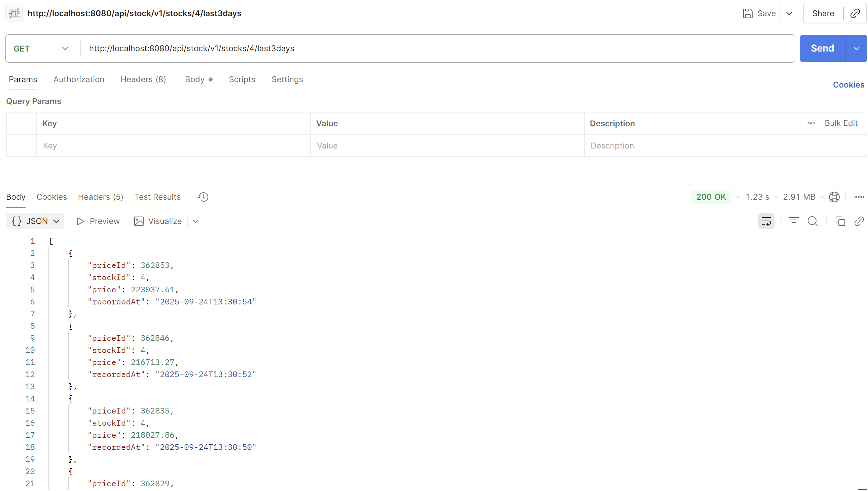Click the response history clock icon
This screenshot has height=491, width=868.
(203, 197)
